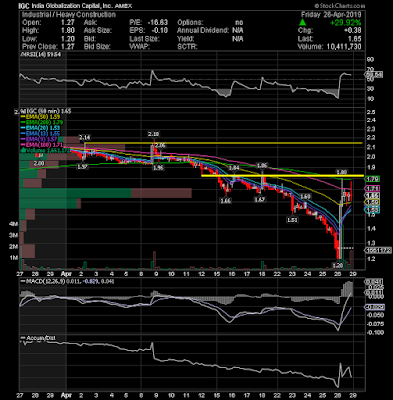This screenshot has width=393, height=400.
Task: Select the Low value 1.20 in the quote table
Action: (68, 39)
